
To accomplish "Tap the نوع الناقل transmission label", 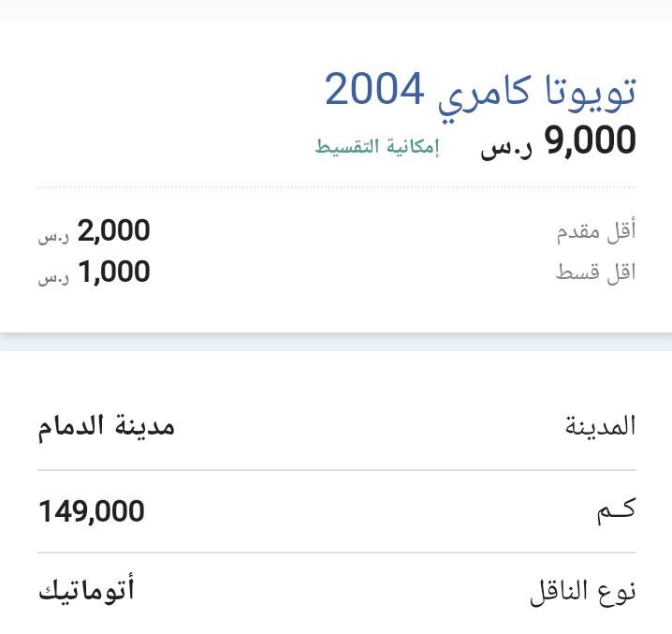I will click(583, 593).
